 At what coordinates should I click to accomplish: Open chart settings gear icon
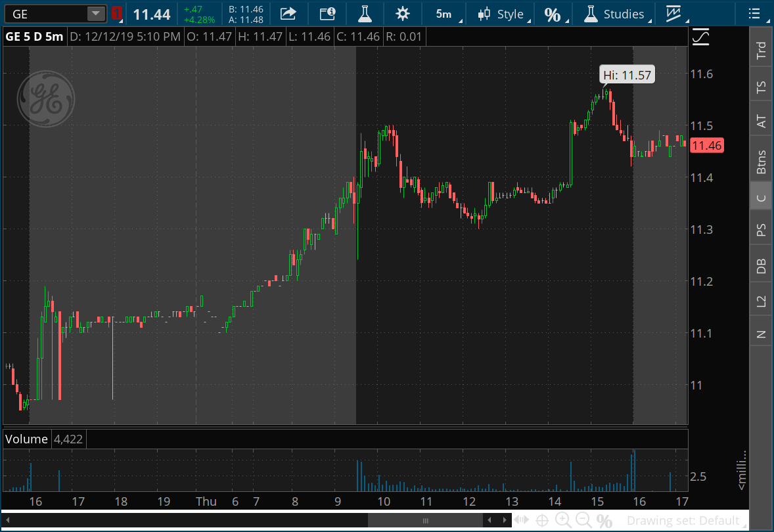tap(403, 14)
